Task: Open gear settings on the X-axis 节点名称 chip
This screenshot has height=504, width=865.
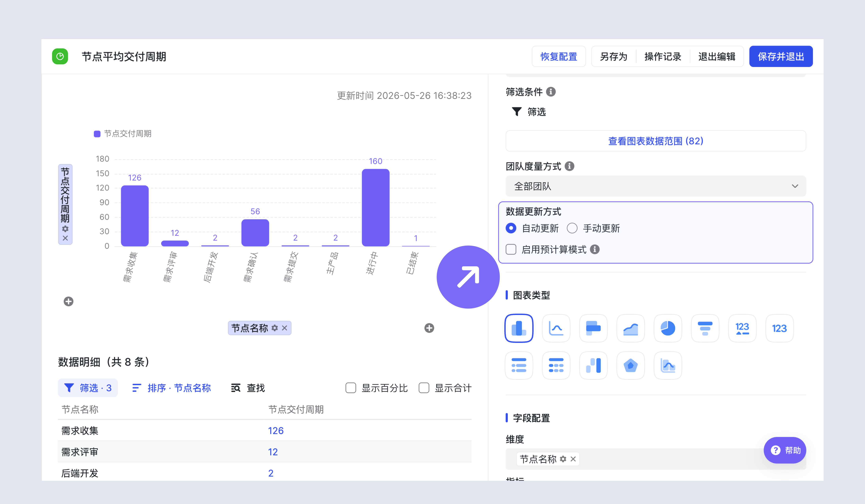Action: coord(275,328)
